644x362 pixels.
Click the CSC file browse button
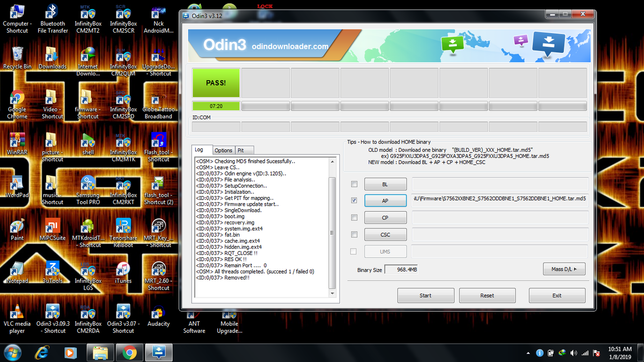[385, 234]
